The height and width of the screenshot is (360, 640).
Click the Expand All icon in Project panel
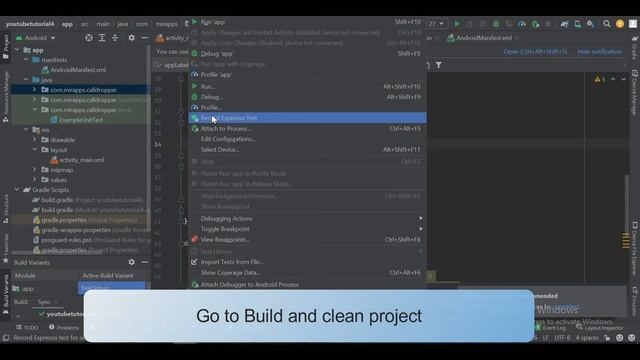tap(102, 38)
